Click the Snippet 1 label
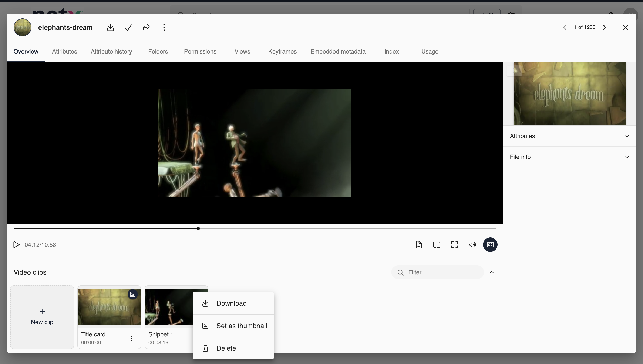 click(x=161, y=334)
